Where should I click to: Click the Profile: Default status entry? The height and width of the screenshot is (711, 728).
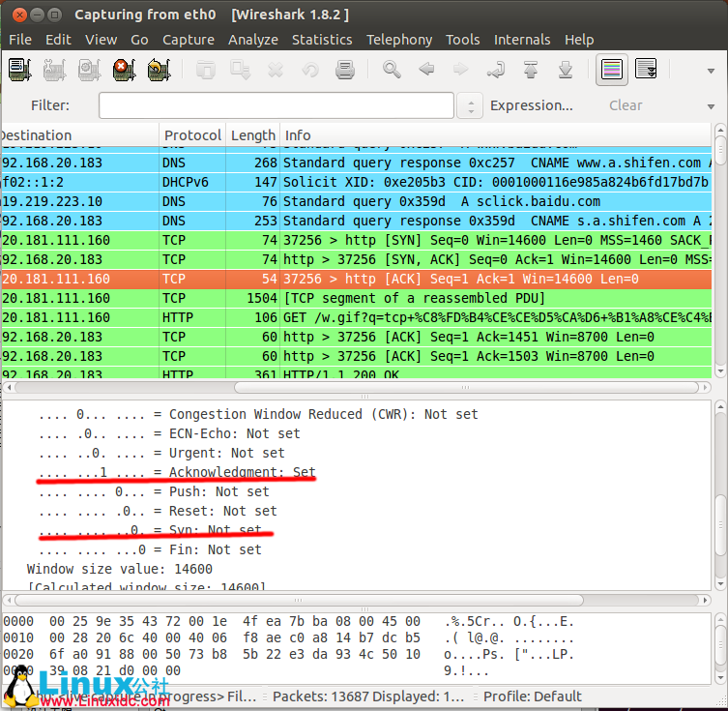pyautogui.click(x=532, y=696)
